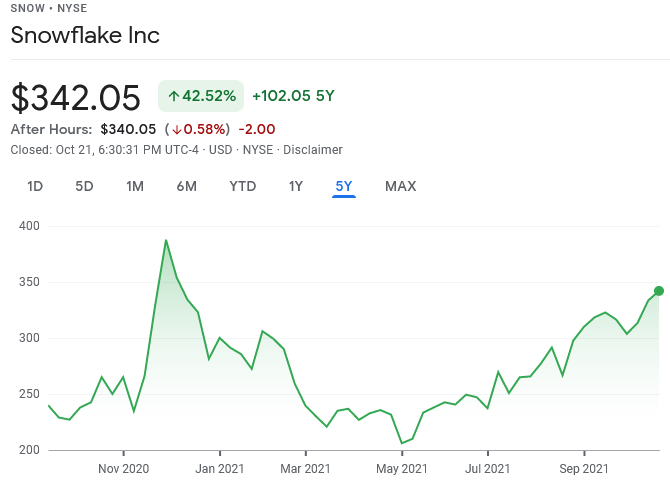Click the 42.52% gain badge

[201, 96]
